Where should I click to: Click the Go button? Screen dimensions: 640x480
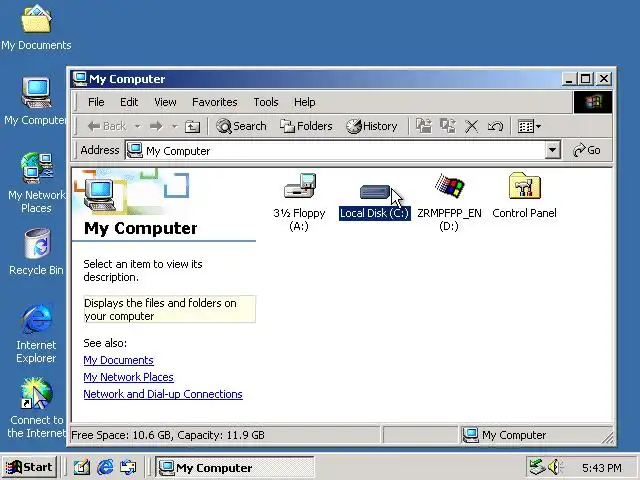click(587, 150)
